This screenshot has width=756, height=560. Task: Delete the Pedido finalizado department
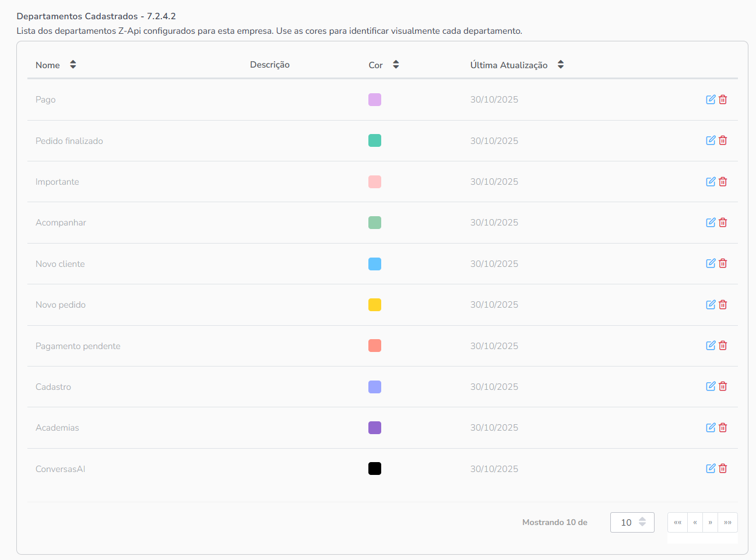pos(723,140)
